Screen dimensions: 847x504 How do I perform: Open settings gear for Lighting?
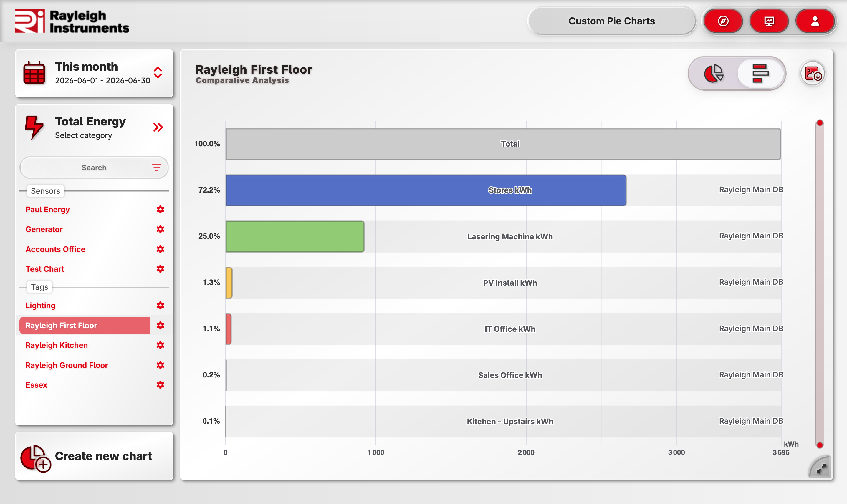click(161, 305)
